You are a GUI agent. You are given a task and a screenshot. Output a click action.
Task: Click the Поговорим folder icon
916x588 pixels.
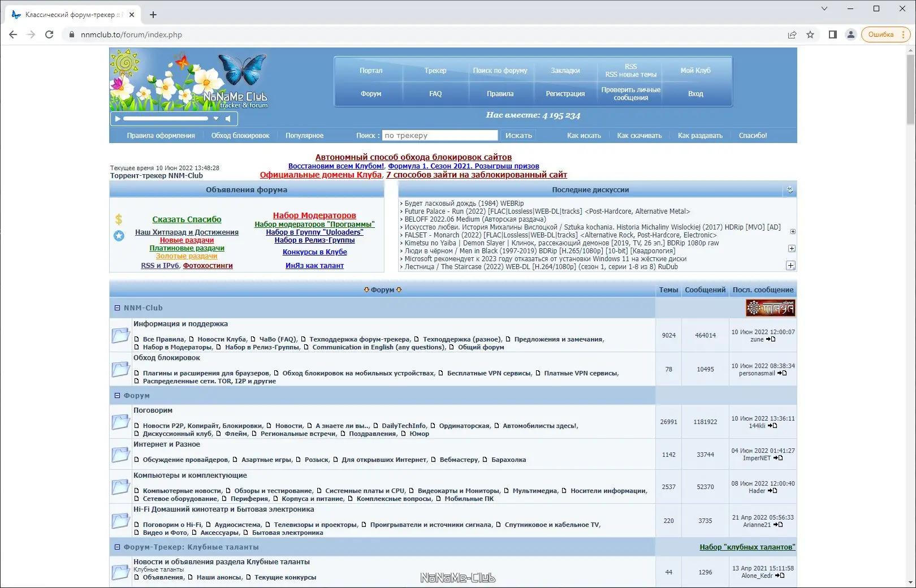120,422
